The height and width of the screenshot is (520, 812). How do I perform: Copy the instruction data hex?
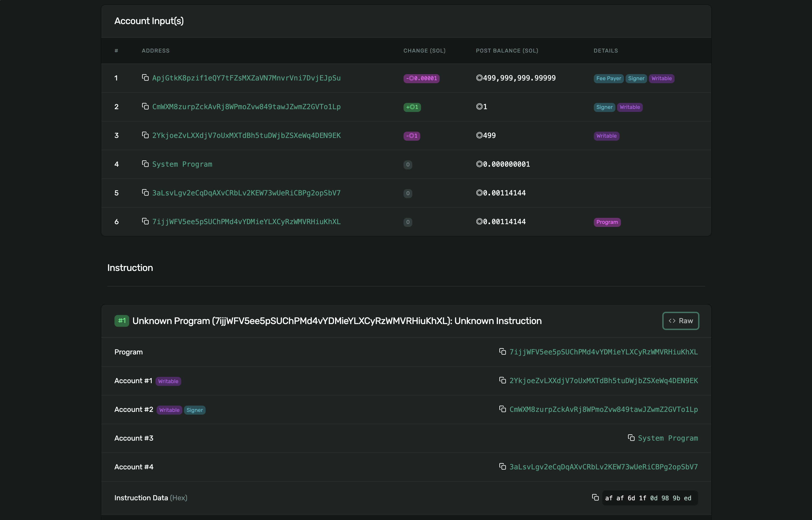point(595,497)
